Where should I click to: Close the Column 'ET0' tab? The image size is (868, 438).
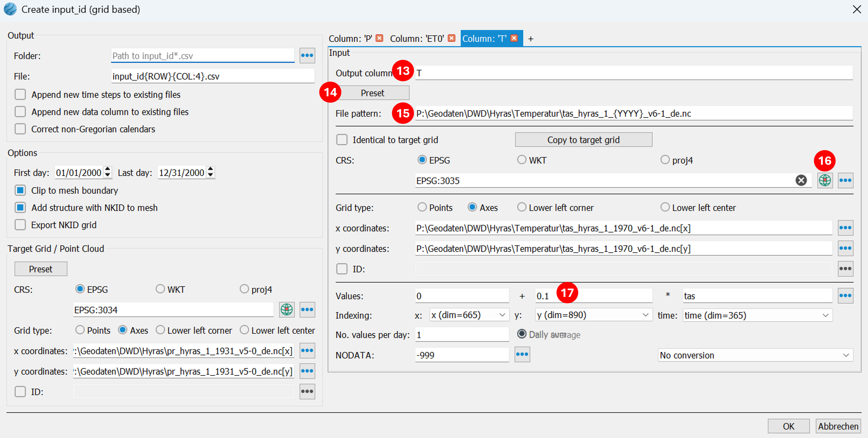pos(451,38)
